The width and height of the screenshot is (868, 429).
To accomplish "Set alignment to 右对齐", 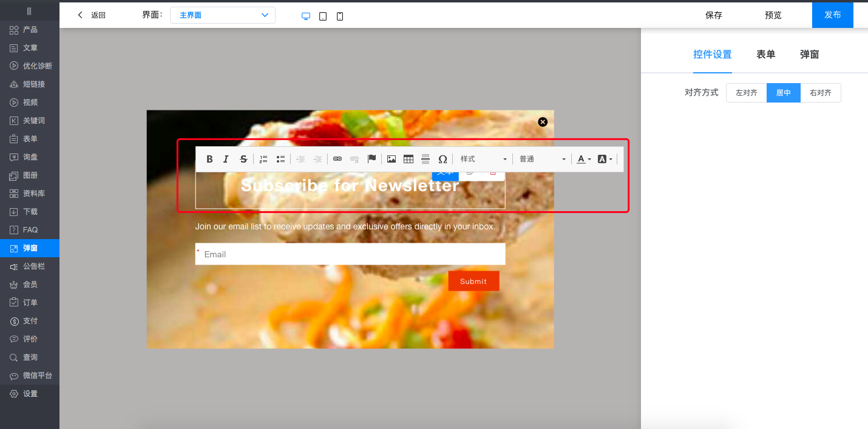I will [x=821, y=93].
